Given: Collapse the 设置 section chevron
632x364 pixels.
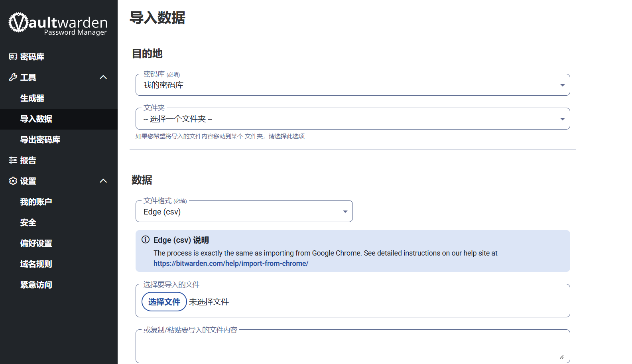Looking at the screenshot, I should 103,181.
